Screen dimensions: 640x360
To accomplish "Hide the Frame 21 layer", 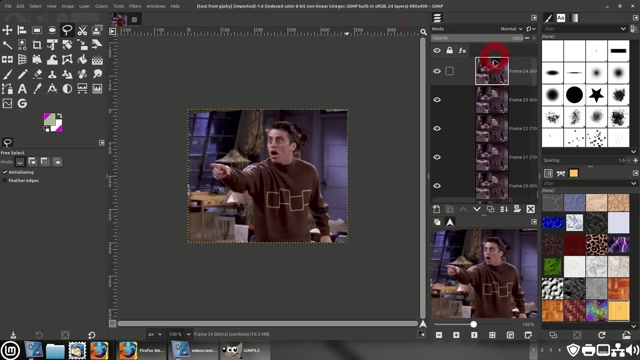I will 437,157.
